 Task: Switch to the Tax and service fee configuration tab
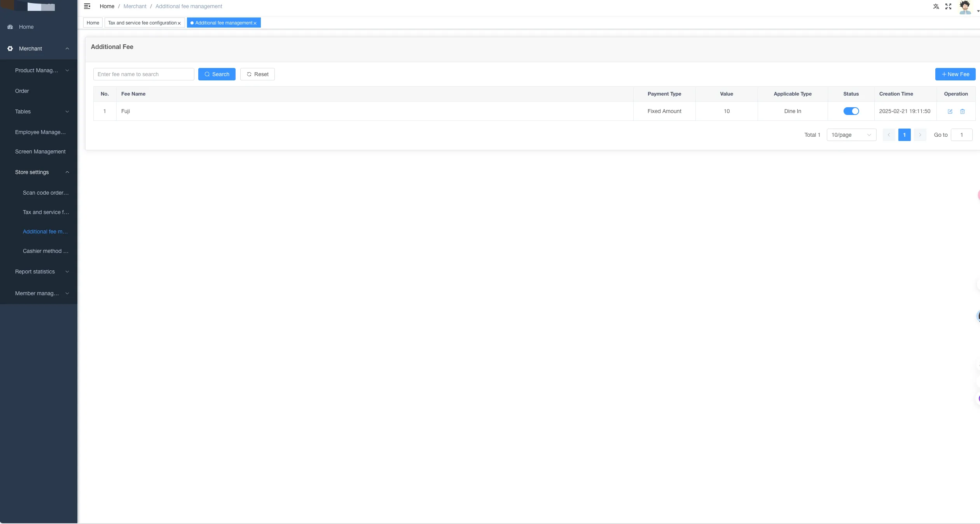coord(142,23)
